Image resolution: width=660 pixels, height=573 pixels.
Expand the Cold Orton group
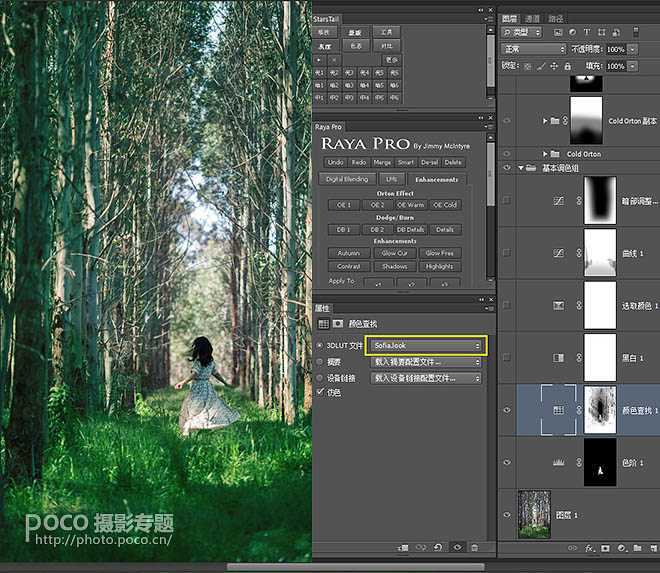(x=545, y=154)
